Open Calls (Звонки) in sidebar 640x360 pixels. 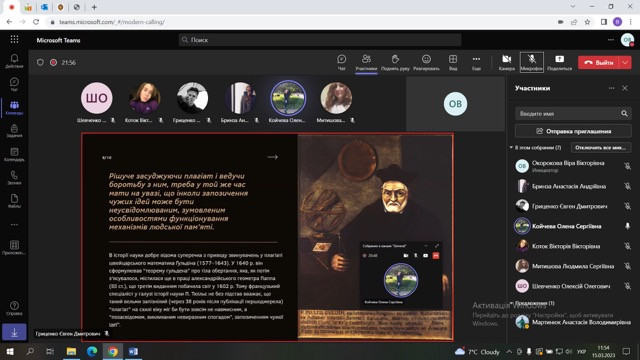point(14,178)
